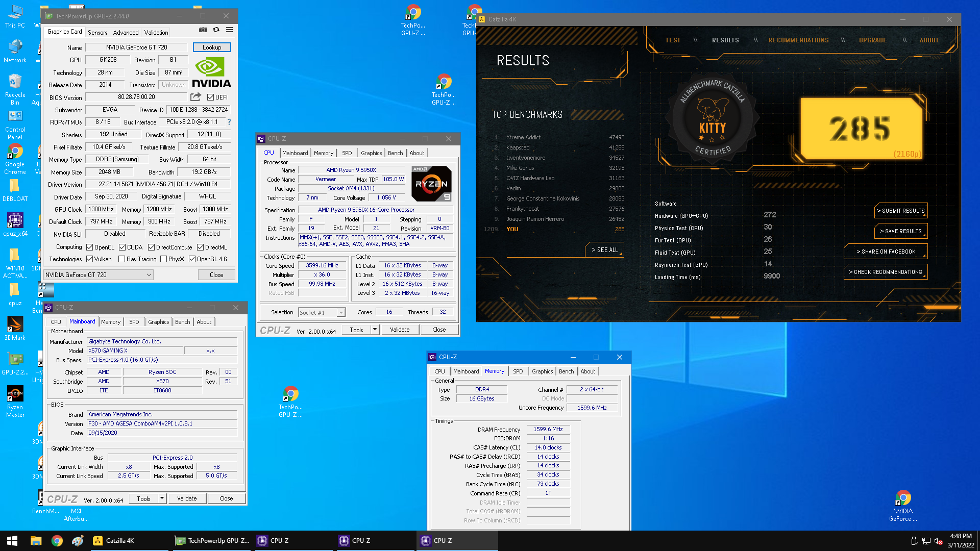The height and width of the screenshot is (551, 980).
Task: Toggle the UEFI checkbox in GPU-Z
Action: coord(210,97)
